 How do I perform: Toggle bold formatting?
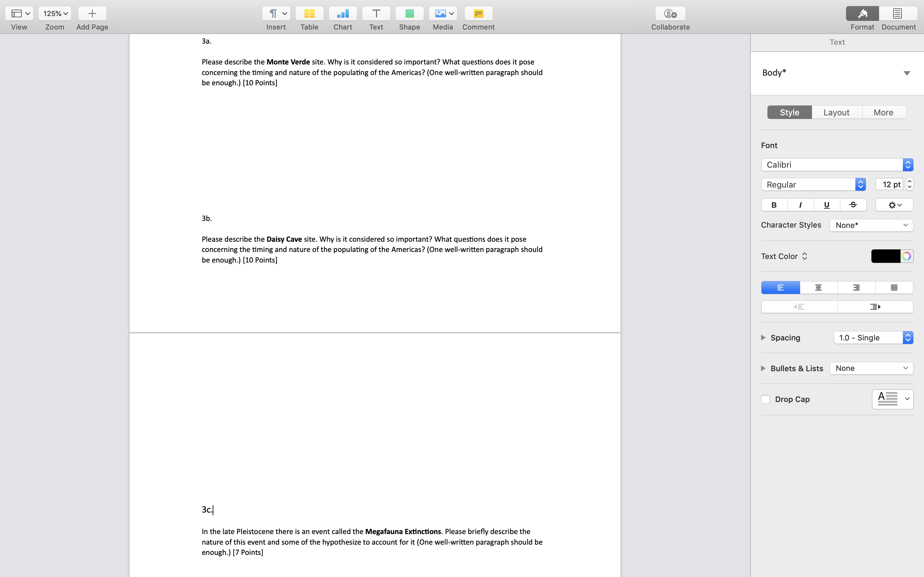[x=774, y=205]
